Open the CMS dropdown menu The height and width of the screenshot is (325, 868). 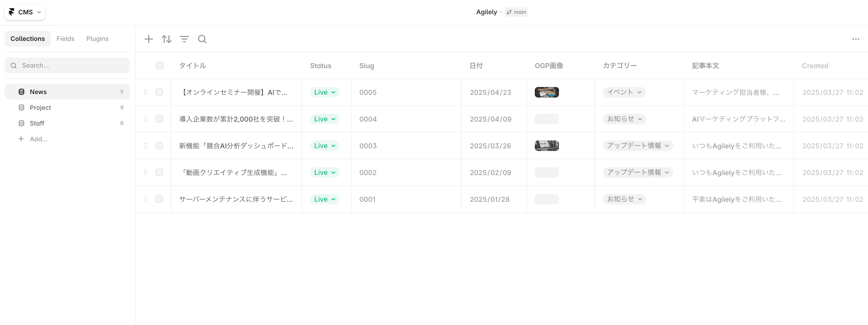[x=25, y=12]
